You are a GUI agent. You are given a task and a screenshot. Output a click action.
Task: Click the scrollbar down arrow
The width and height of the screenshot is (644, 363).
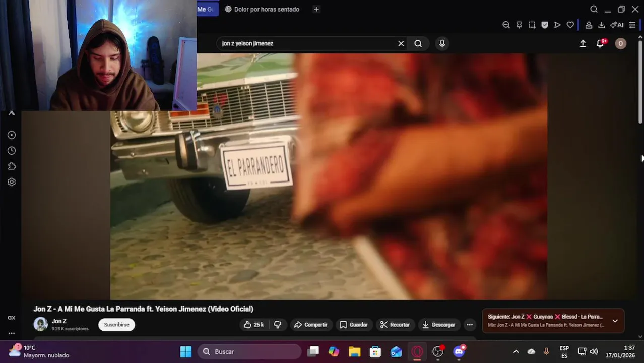coord(641,336)
